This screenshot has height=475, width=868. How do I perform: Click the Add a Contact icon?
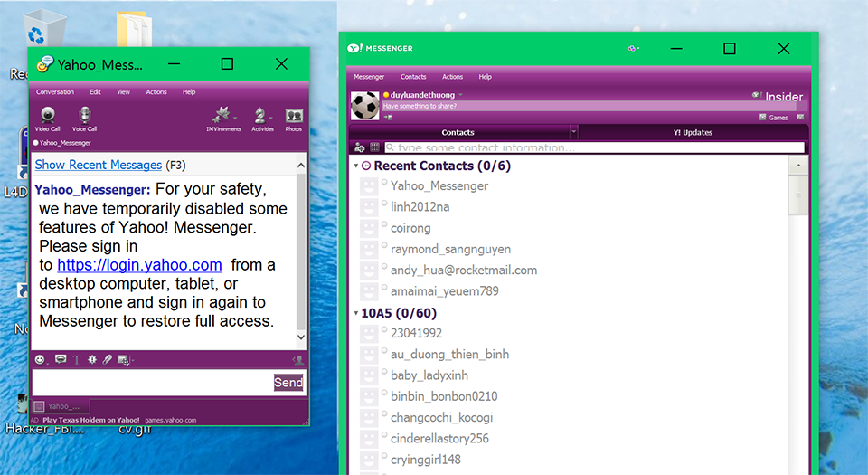coord(359,147)
